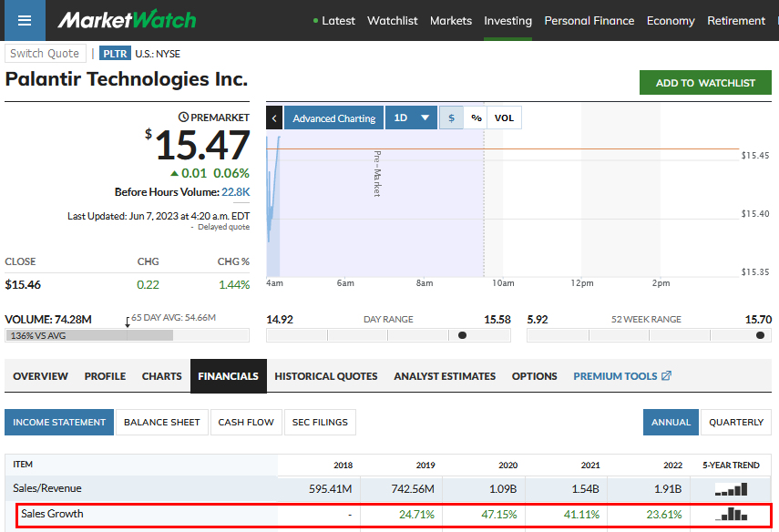Click the 52 week range indicator dot
This screenshot has height=532, width=779.
coord(760,335)
